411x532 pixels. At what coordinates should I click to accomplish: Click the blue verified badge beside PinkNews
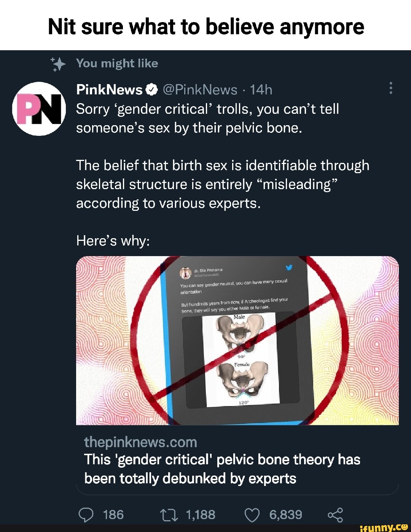(x=151, y=90)
